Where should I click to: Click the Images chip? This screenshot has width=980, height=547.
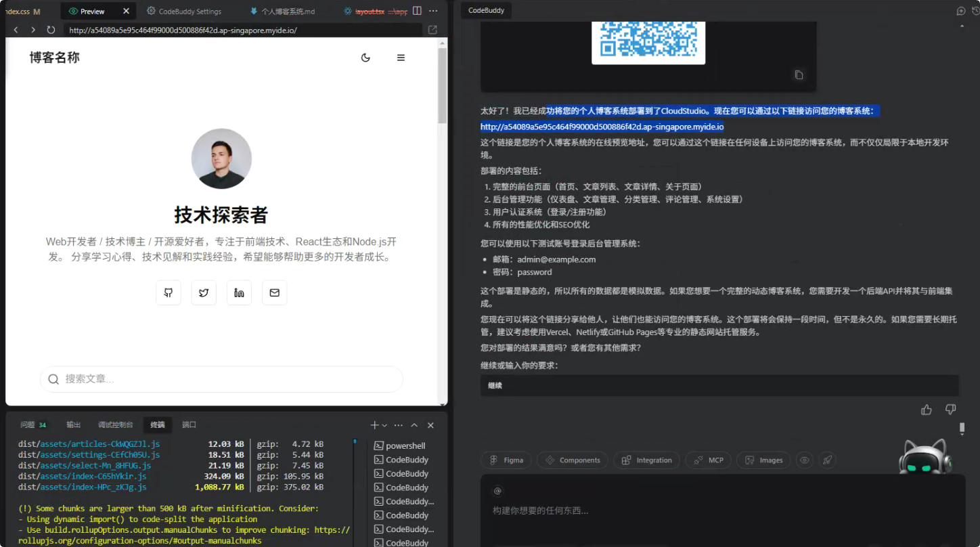point(763,460)
